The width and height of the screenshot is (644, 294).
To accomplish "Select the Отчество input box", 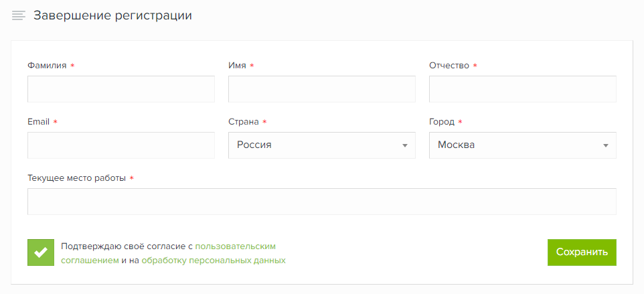I will coord(522,89).
